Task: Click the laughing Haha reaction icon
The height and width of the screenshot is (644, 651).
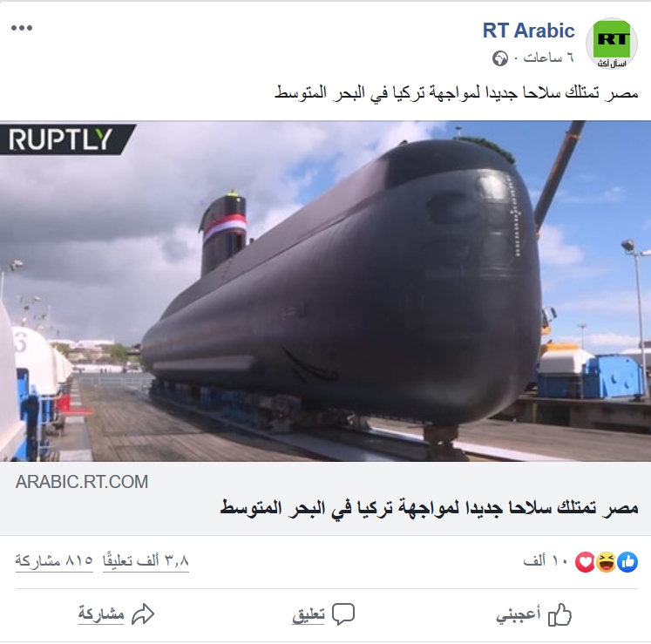Action: click(x=607, y=562)
